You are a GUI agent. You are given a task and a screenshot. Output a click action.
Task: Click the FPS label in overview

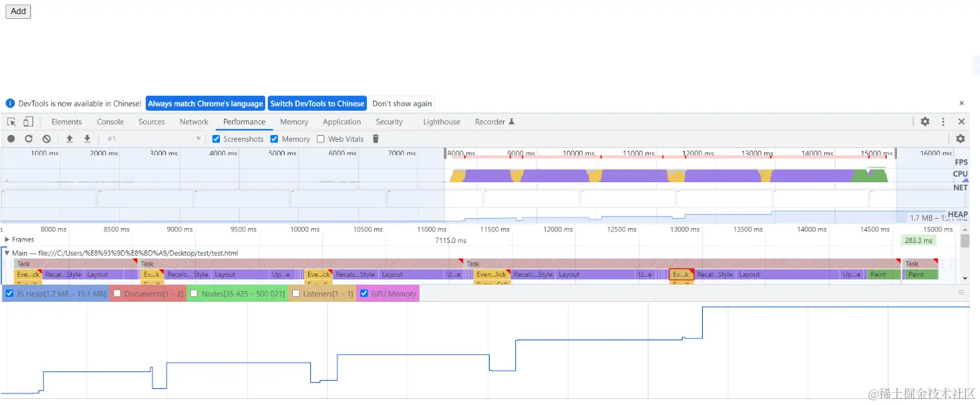coord(961,162)
